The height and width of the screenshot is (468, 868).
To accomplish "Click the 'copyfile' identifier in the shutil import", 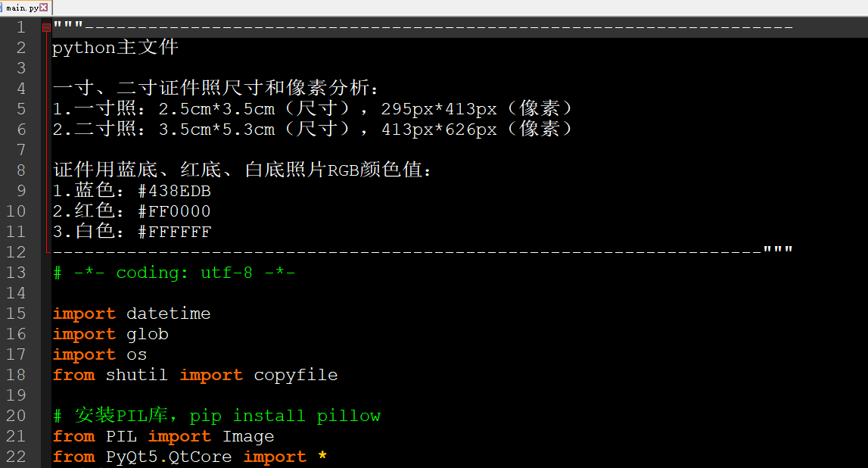I will tap(296, 375).
